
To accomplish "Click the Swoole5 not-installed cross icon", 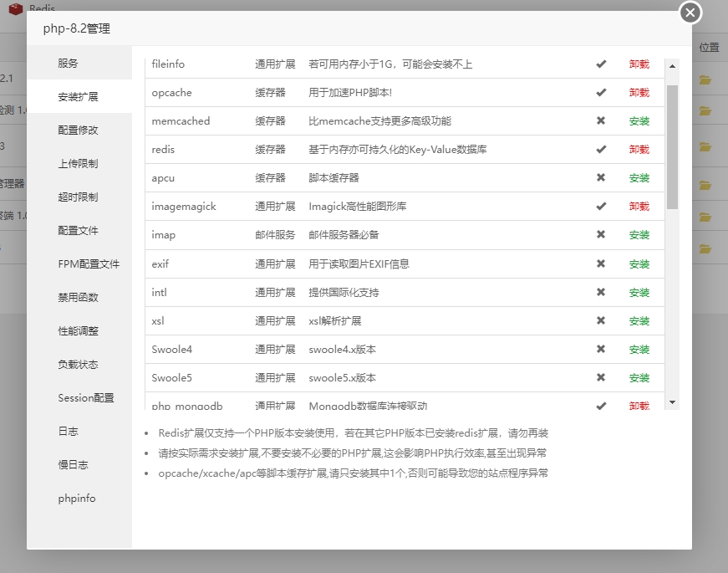I will [x=601, y=377].
